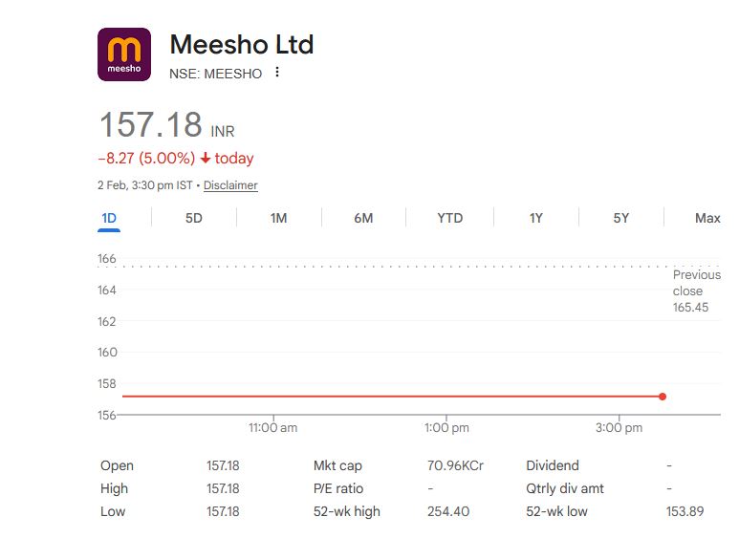Select the 1D chart range tab

point(109,219)
